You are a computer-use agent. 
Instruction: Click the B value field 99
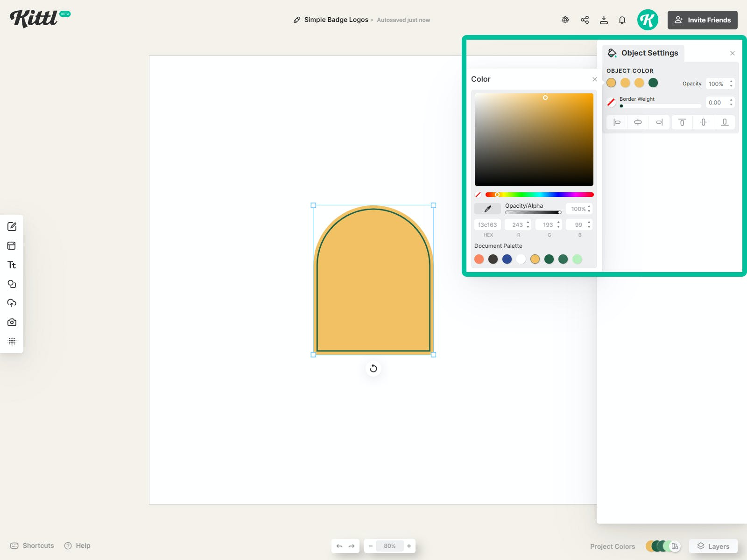coord(579,224)
